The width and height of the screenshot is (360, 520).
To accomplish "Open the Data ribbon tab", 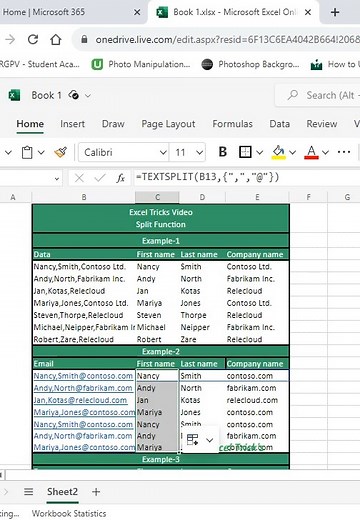I will click(x=279, y=124).
